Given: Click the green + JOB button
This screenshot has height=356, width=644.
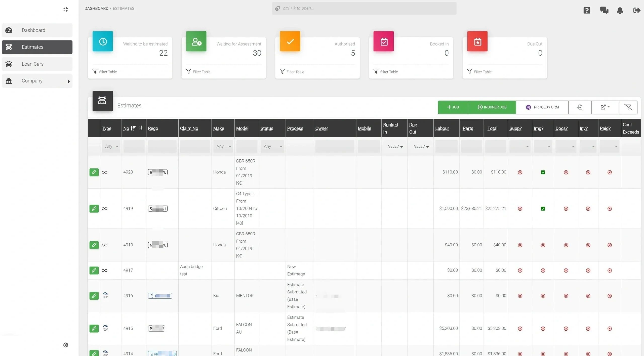Looking at the screenshot, I should [453, 107].
